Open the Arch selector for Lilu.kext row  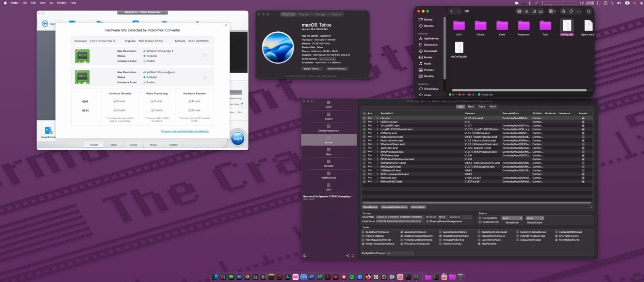[372, 118]
